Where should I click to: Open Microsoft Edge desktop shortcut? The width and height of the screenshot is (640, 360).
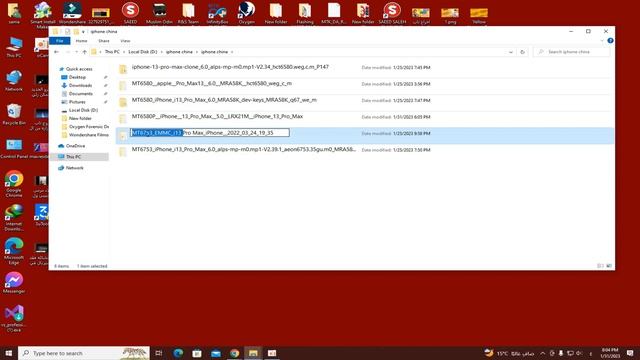tap(14, 251)
